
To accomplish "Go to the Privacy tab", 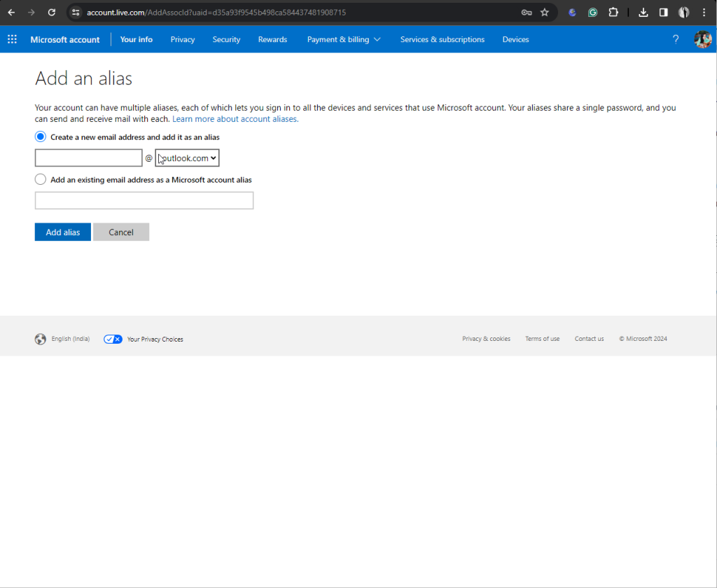I will point(183,39).
